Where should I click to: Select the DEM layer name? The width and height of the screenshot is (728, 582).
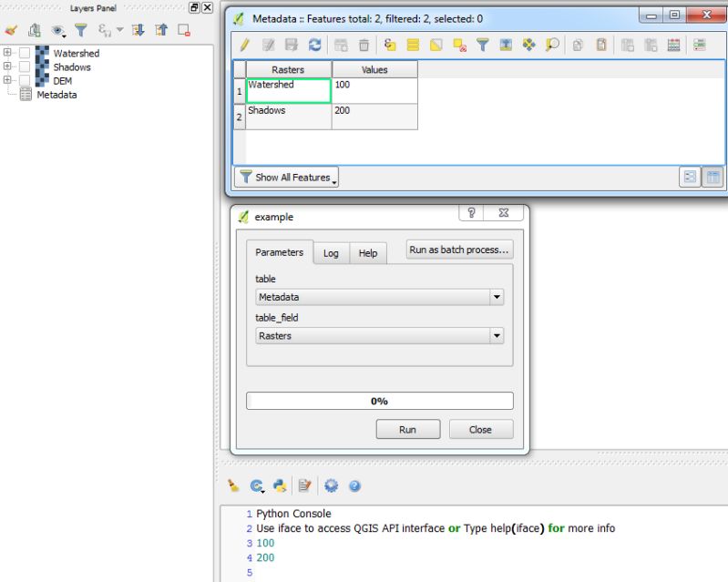62,81
